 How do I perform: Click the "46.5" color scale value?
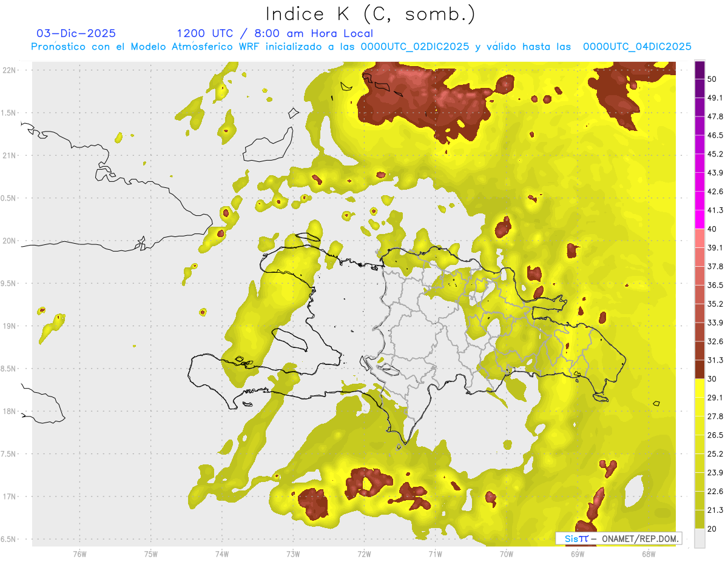coord(715,135)
